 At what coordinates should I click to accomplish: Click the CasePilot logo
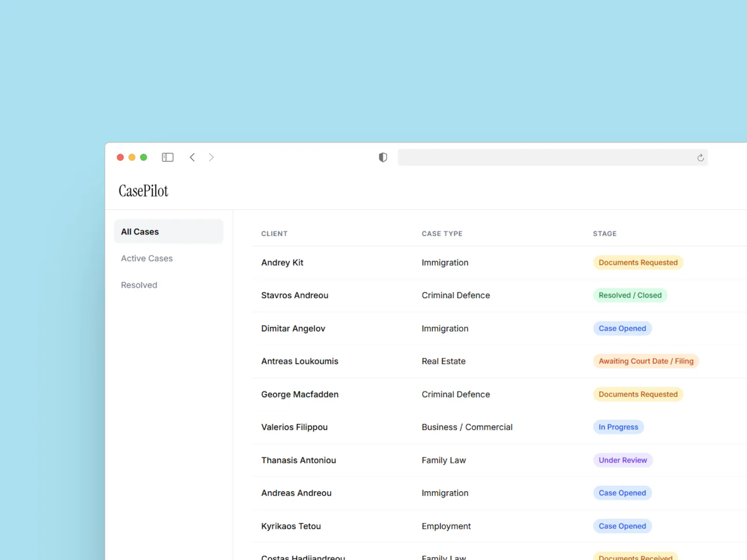coord(143,191)
